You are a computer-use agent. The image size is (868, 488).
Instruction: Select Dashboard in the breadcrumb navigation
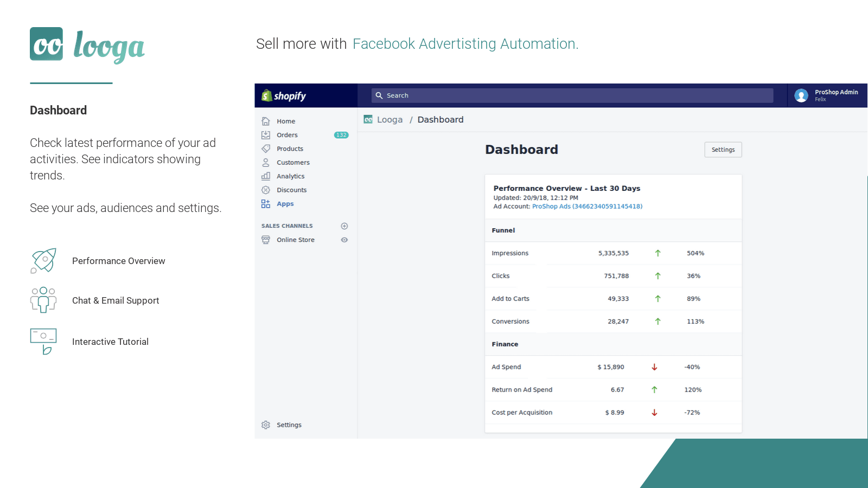(x=440, y=119)
